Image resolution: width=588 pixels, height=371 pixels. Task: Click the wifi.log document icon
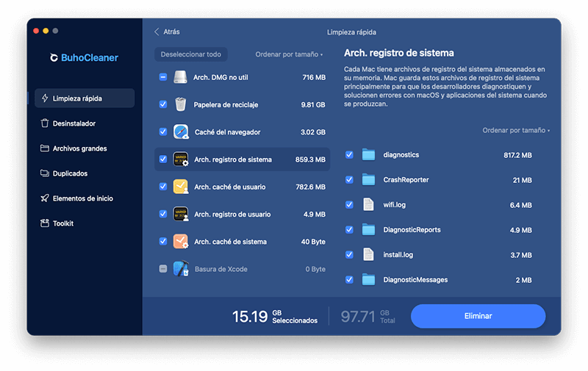pos(368,205)
